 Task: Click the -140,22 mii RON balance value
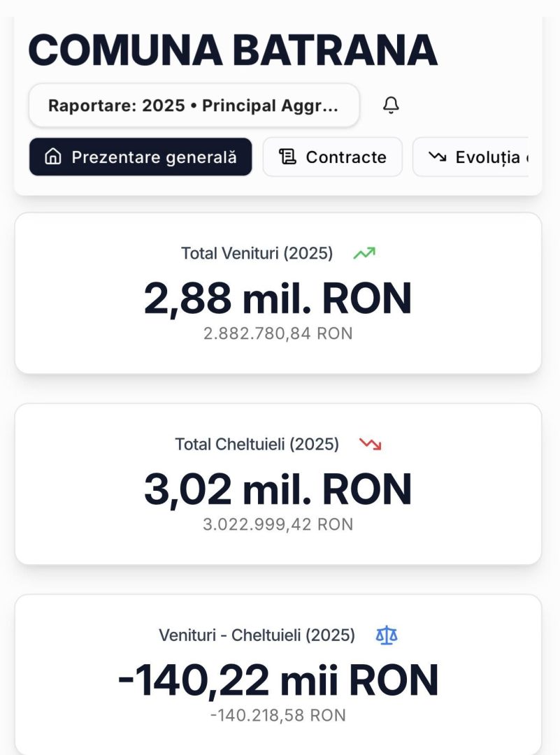click(278, 680)
